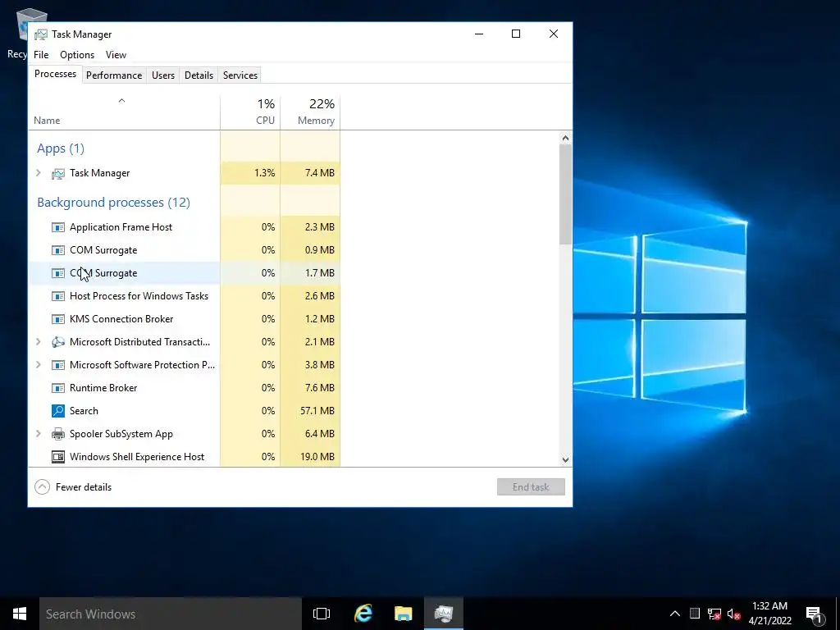Click the Task Manager title bar icon
840x630 pixels.
tap(41, 34)
